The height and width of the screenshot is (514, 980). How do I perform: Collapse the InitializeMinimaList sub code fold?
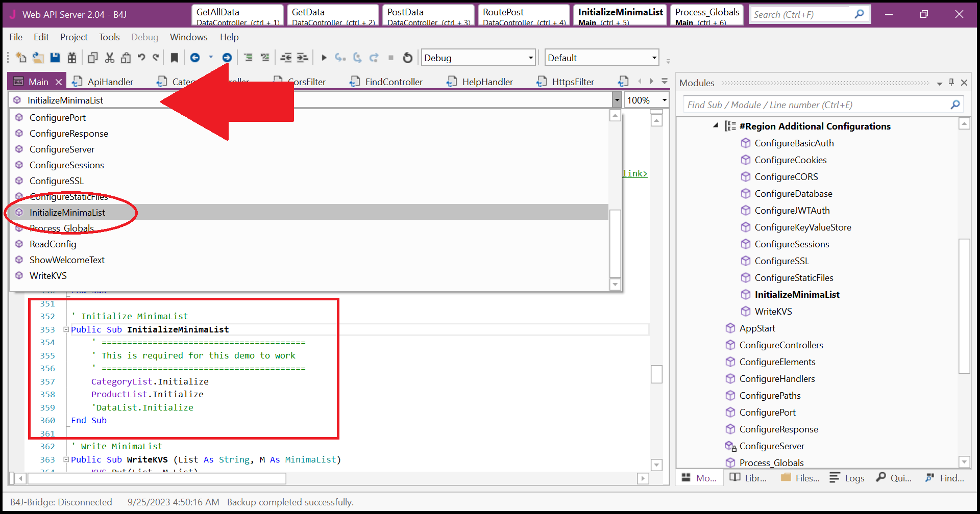[x=66, y=329]
